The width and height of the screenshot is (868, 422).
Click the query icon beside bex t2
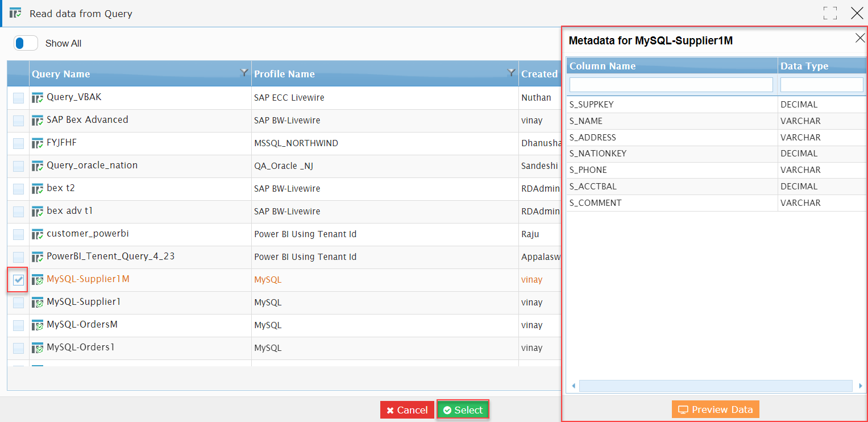tap(38, 189)
